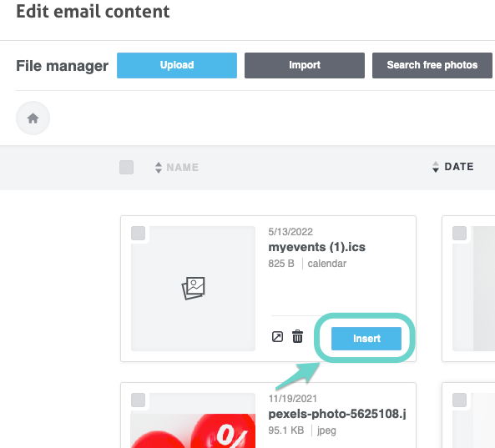Select the myevents (1).ics file checkbox
495x448 pixels.
click(x=138, y=233)
